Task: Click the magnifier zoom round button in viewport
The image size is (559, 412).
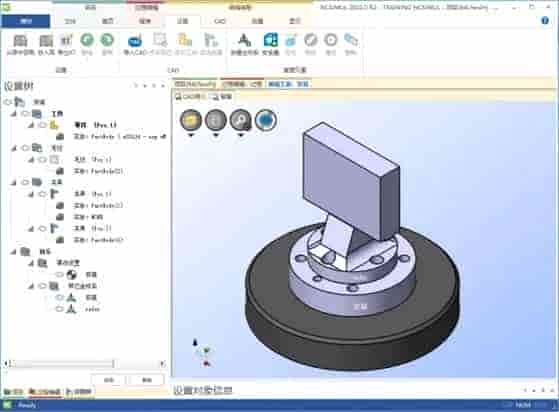Action: coord(241,120)
